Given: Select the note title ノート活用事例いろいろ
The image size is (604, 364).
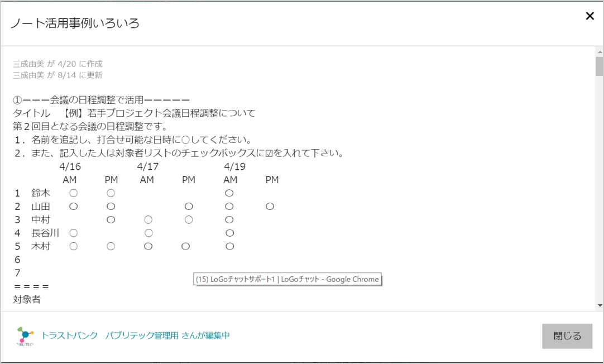Looking at the screenshot, I should coord(75,24).
